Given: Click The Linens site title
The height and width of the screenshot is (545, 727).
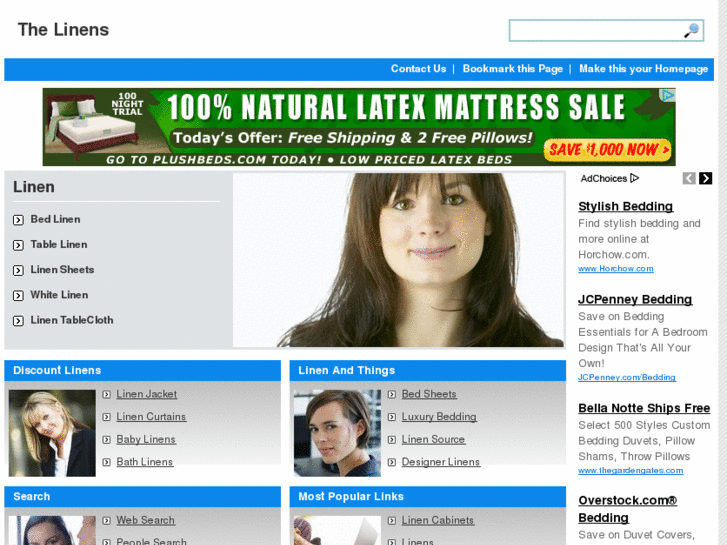Looking at the screenshot, I should [64, 30].
